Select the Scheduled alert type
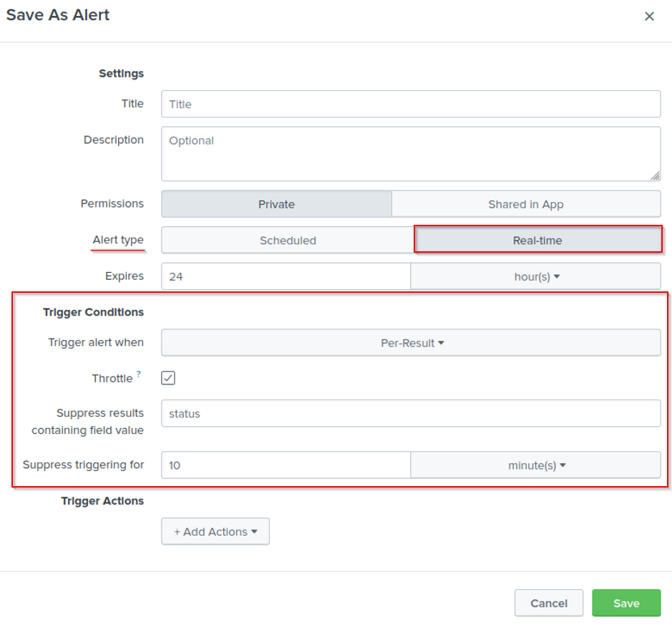 [288, 241]
